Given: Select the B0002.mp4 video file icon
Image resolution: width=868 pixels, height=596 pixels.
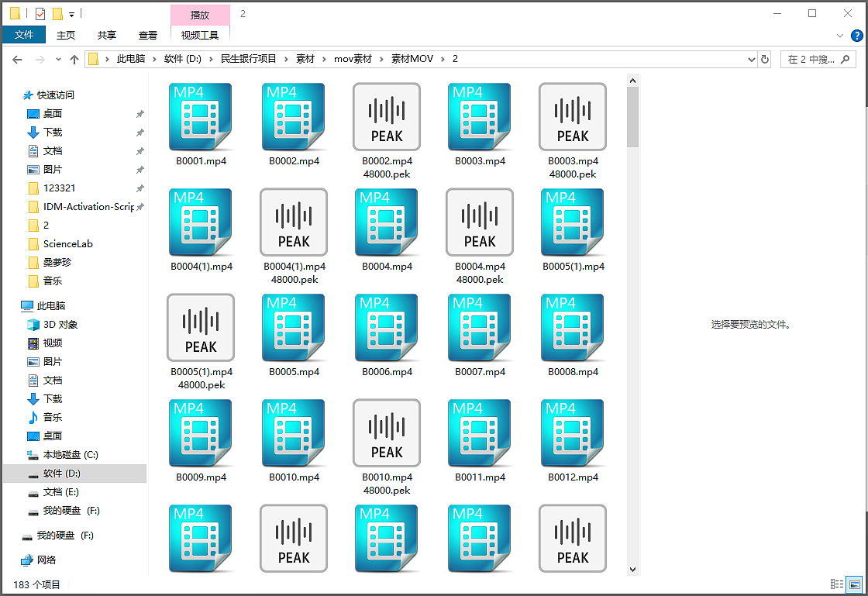Looking at the screenshot, I should (294, 117).
